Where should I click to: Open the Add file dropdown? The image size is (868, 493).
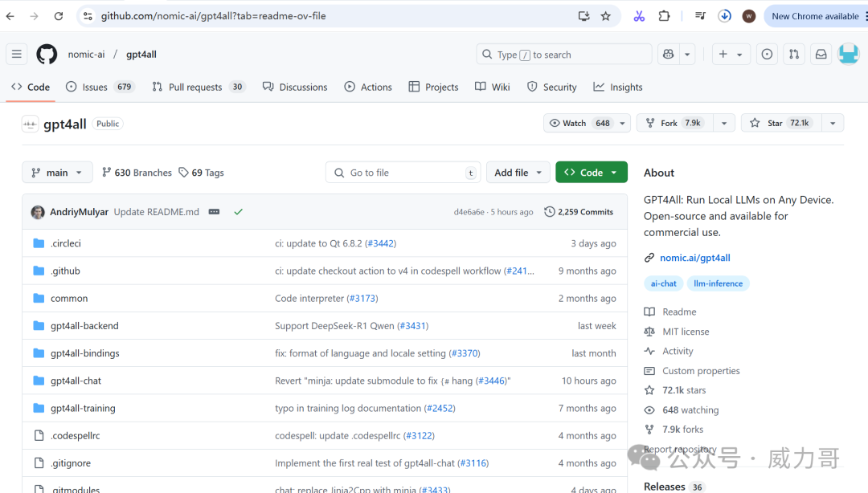(518, 173)
